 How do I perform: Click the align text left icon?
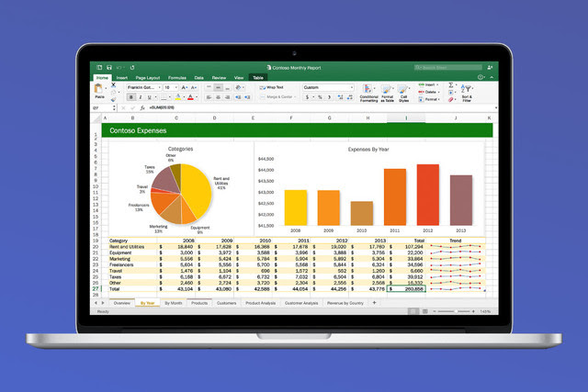[209, 97]
